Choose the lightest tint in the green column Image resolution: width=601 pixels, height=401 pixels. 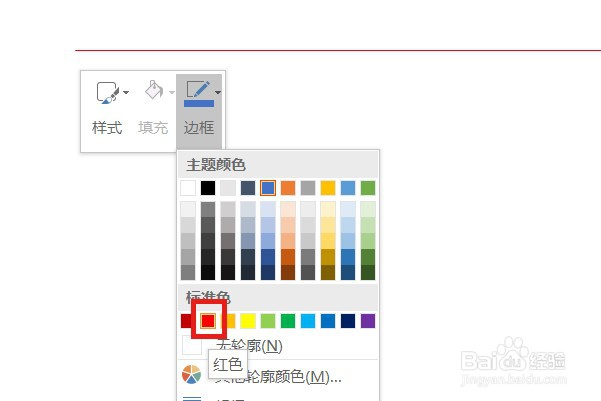(x=368, y=210)
